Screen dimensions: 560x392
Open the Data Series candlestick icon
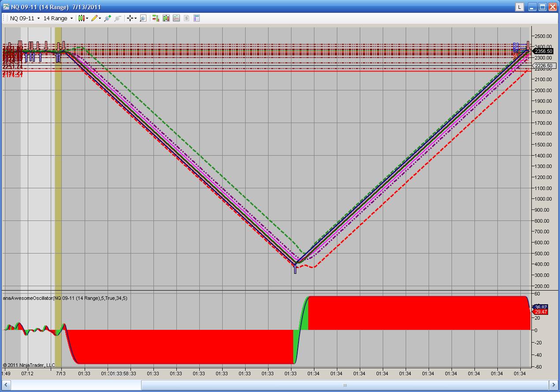click(x=166, y=18)
